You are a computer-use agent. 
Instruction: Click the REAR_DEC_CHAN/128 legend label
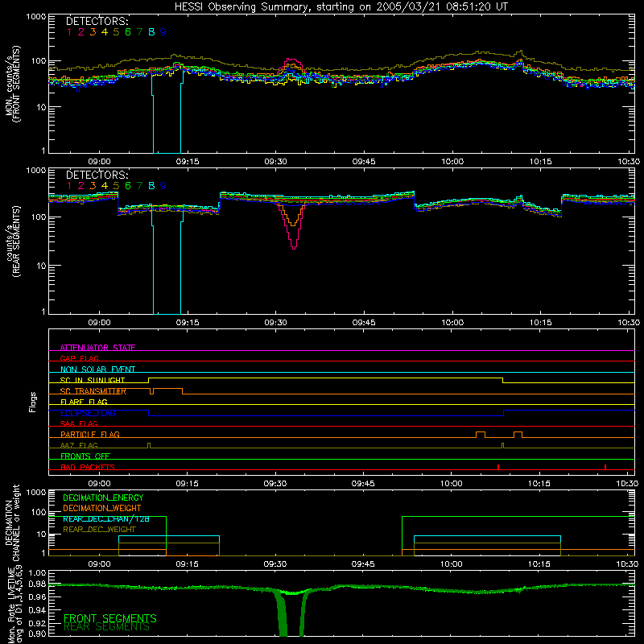pos(106,518)
